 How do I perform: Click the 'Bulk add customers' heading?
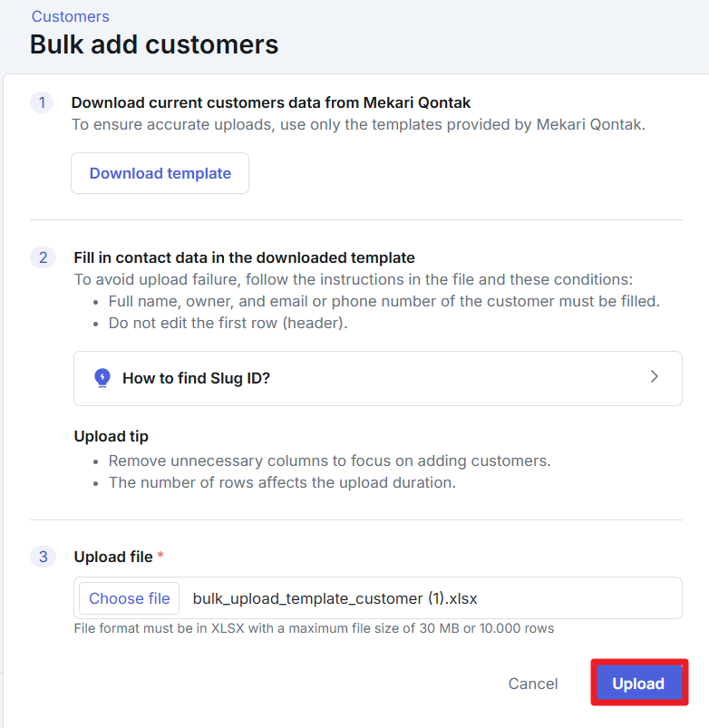154,44
